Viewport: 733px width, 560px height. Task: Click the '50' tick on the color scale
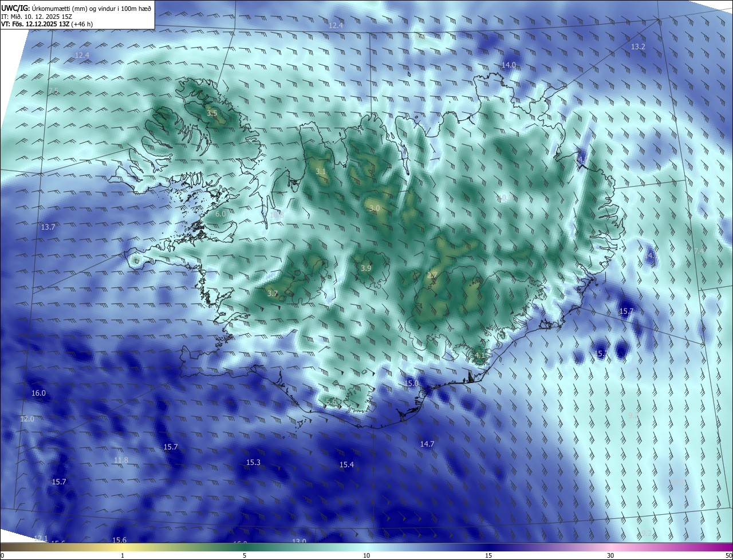(x=728, y=555)
